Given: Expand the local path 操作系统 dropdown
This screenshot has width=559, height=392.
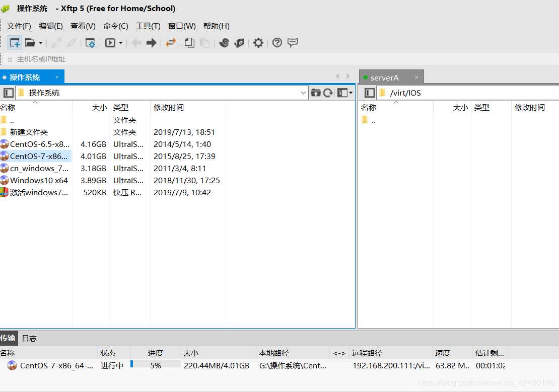Looking at the screenshot, I should pyautogui.click(x=303, y=93).
